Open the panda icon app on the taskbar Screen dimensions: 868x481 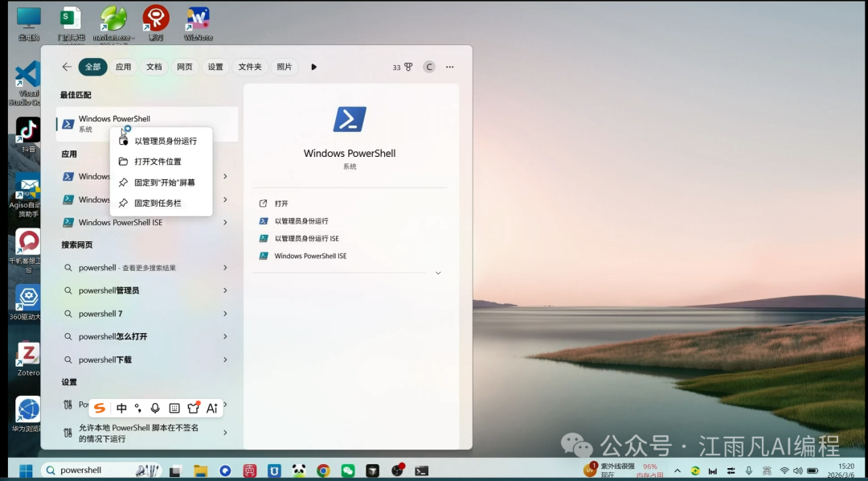[x=299, y=471]
